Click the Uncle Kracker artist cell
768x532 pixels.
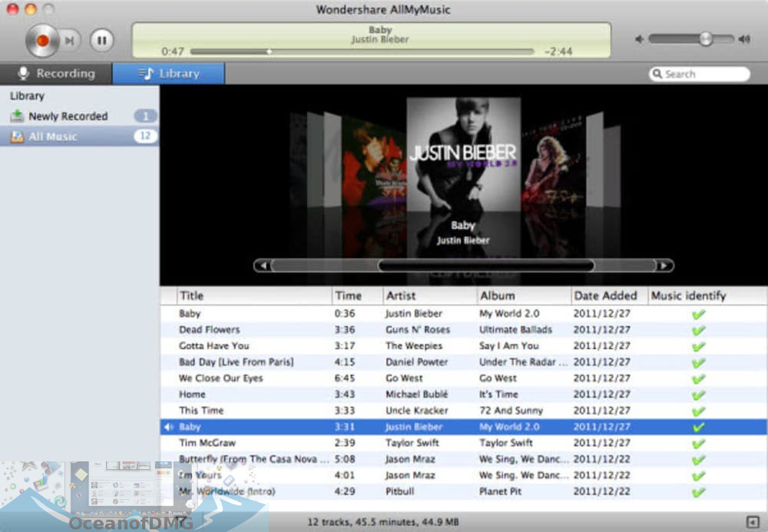click(417, 411)
